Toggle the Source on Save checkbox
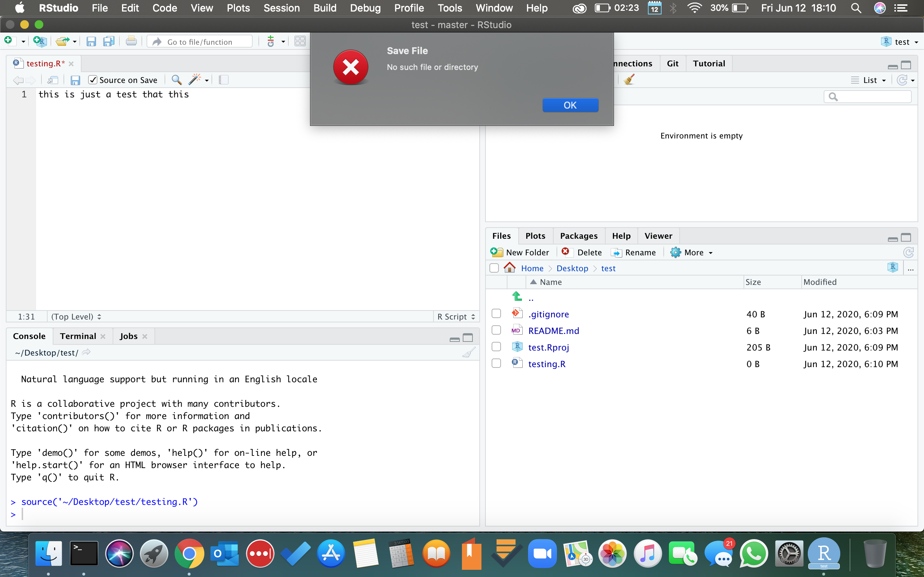 pos(93,80)
